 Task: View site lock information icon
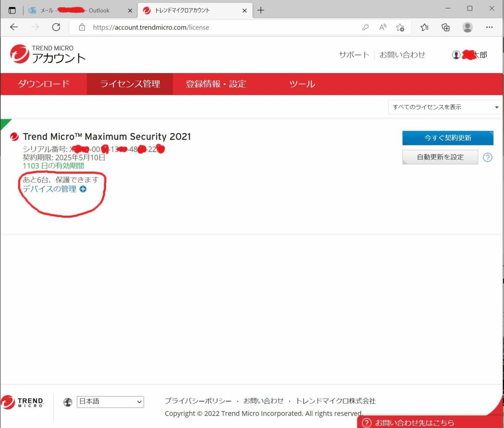tap(82, 27)
